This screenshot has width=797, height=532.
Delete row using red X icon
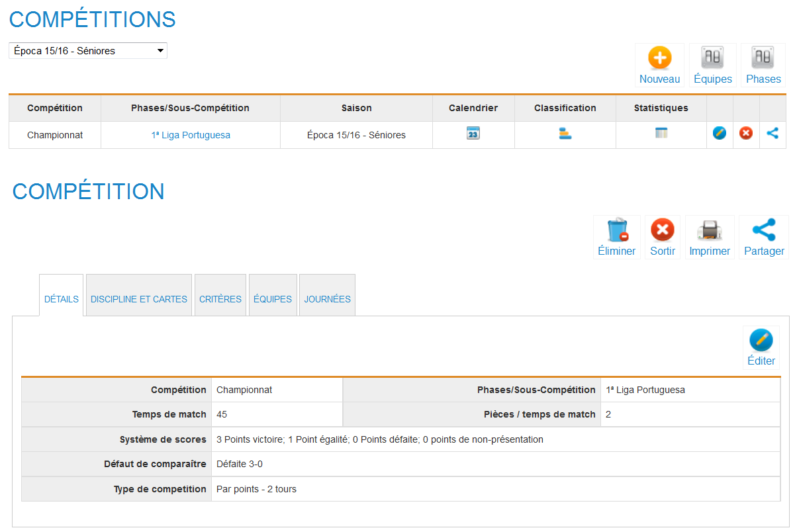[746, 134]
